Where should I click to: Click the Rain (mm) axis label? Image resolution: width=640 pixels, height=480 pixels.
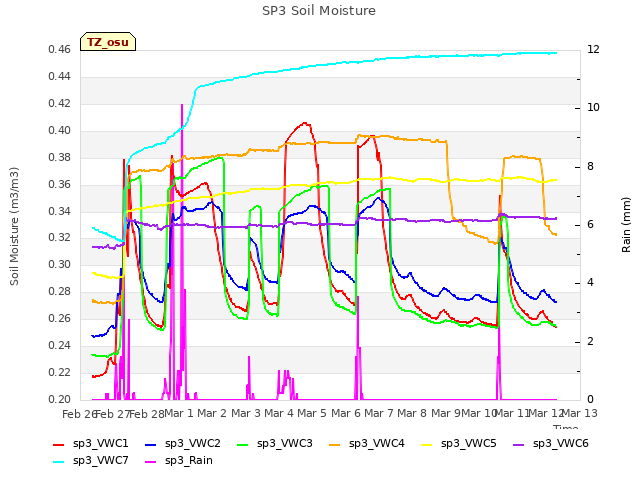626,225
